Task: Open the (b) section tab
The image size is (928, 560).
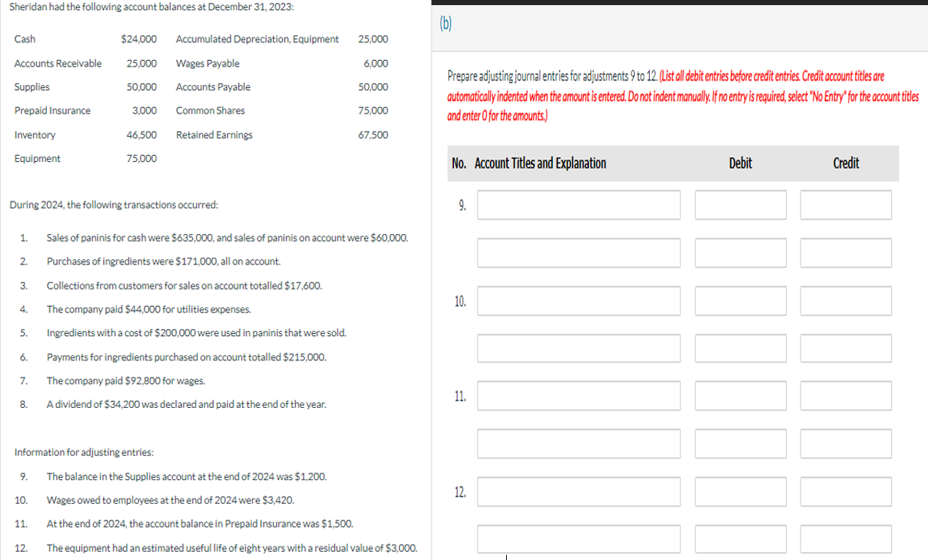Action: tap(447, 23)
